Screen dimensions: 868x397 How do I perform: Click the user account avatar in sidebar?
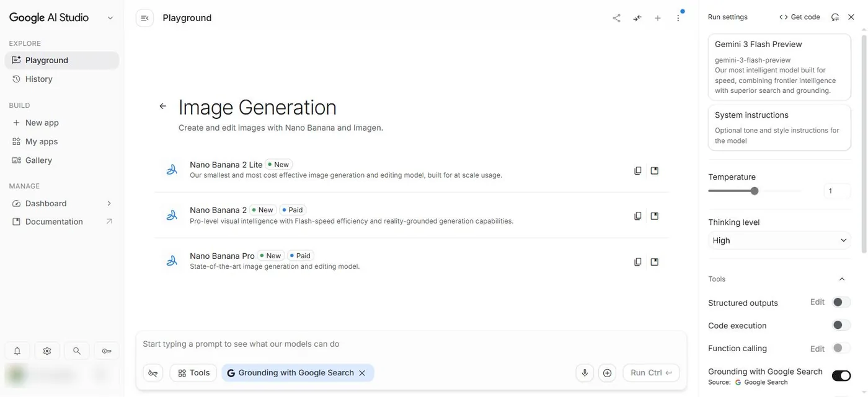[x=17, y=375]
